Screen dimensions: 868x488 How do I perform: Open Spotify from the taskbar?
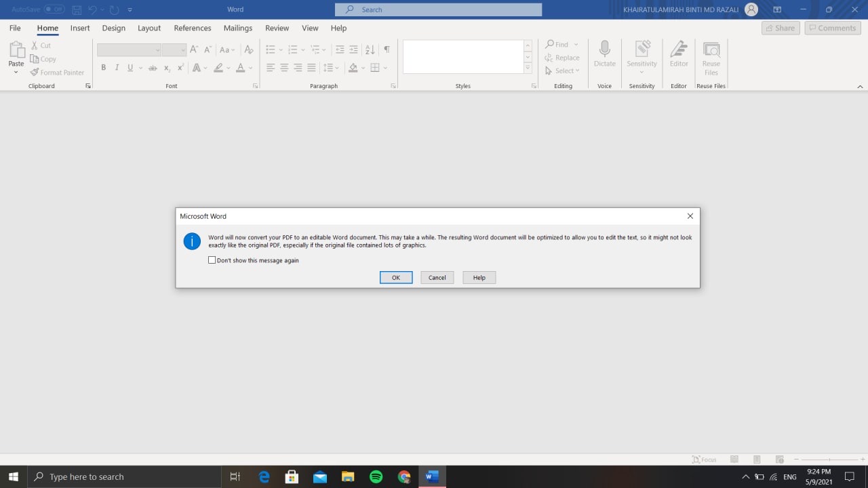click(x=376, y=476)
